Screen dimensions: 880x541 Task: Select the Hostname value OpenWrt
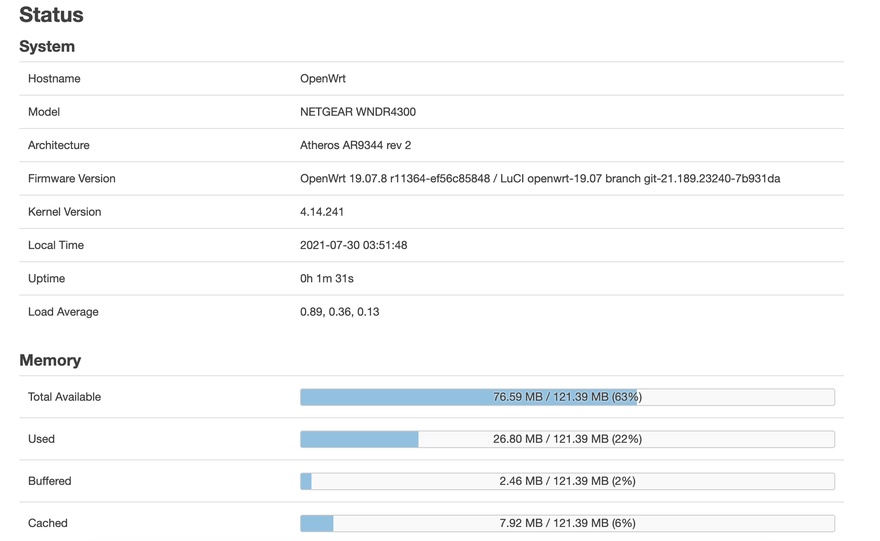[323, 79]
